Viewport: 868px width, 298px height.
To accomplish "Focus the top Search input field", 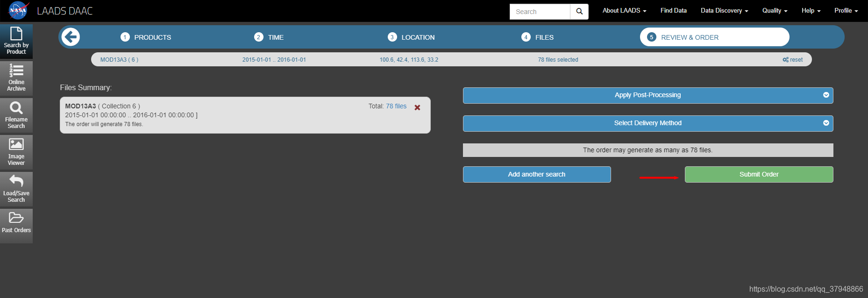I will (540, 12).
